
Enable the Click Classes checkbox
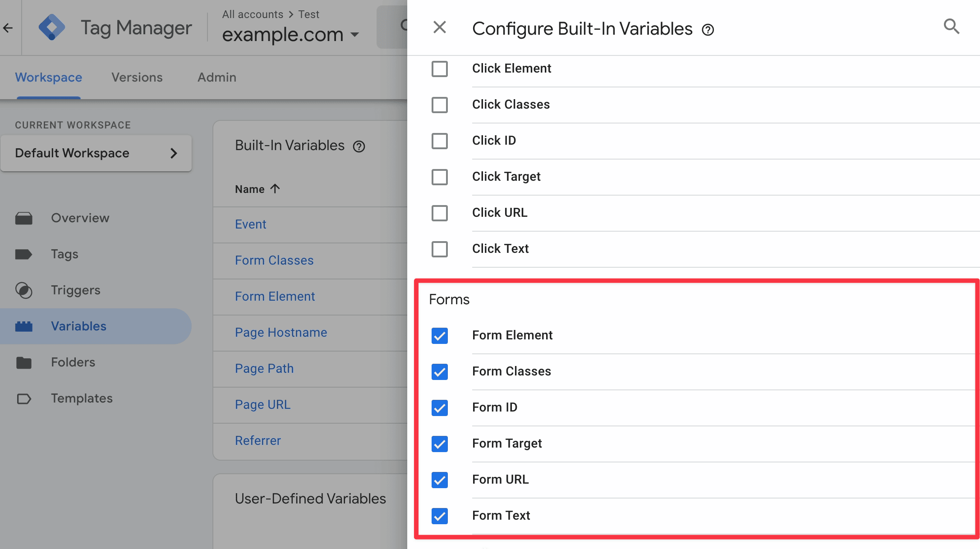(439, 105)
